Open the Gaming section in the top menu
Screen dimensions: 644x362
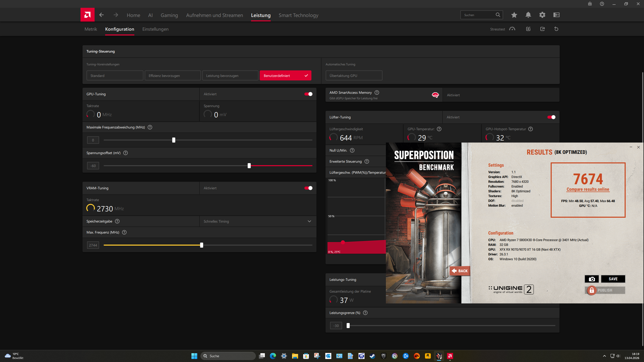pos(169,15)
